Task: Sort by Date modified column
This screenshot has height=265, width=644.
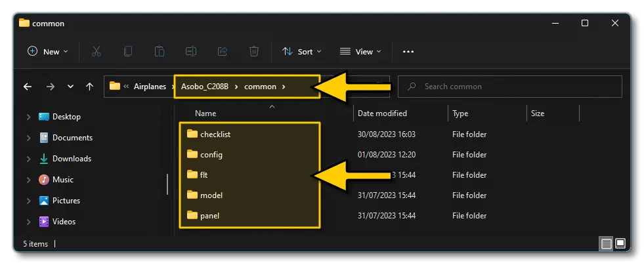Action: (382, 113)
